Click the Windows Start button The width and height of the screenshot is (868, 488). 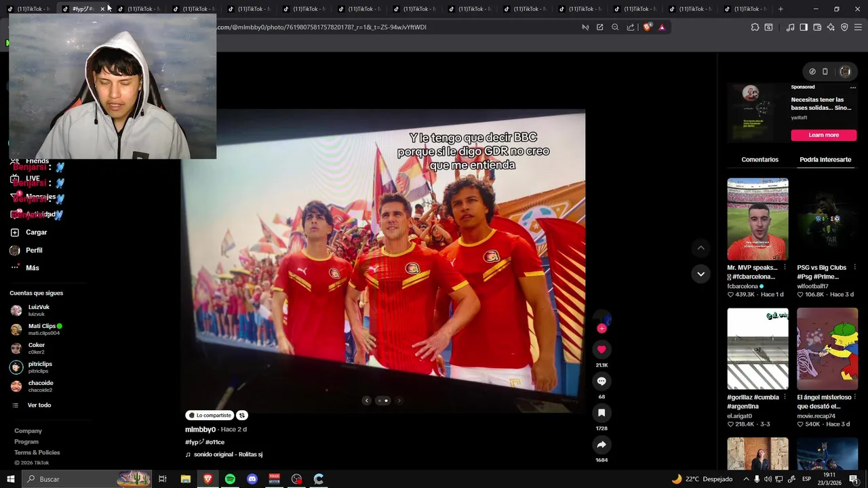10,479
